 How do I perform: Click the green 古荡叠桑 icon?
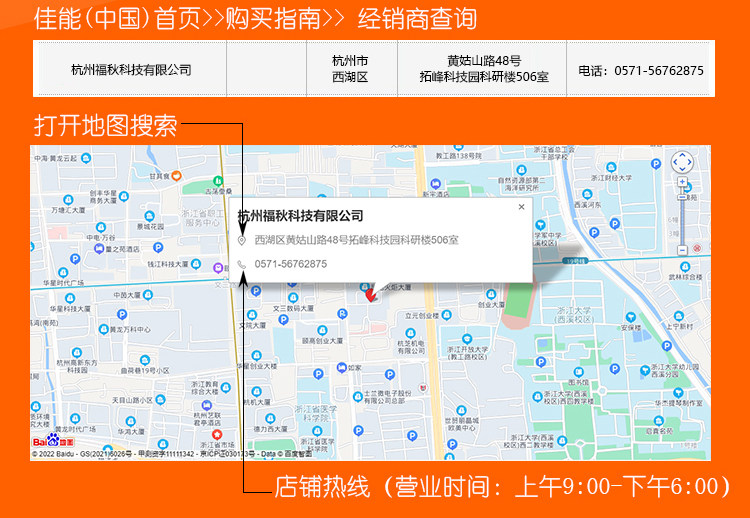pos(218,181)
